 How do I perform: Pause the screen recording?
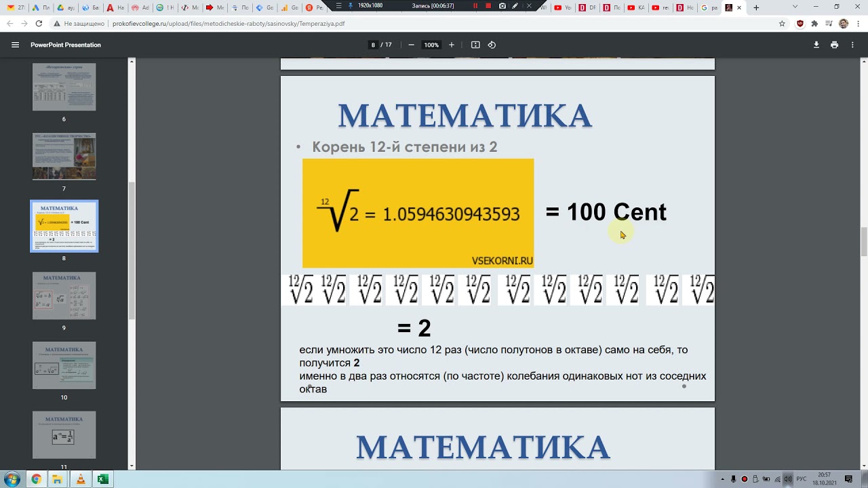[475, 5]
